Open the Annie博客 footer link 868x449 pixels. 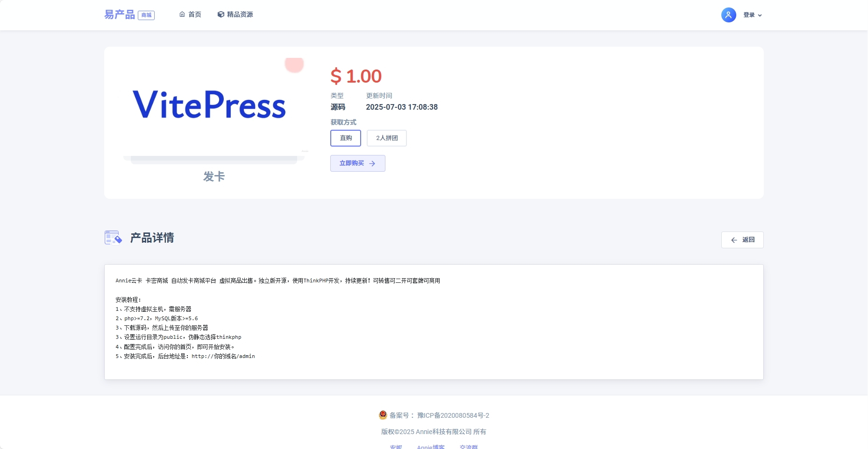click(x=430, y=447)
